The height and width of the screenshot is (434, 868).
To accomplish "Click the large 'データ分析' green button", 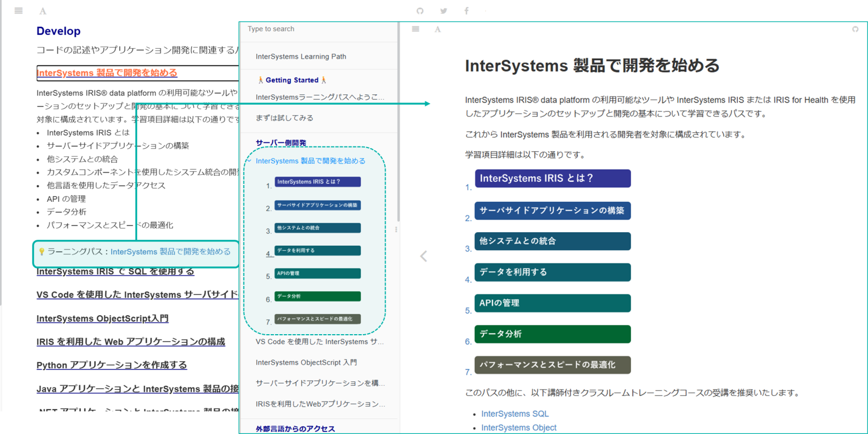I will tap(552, 334).
